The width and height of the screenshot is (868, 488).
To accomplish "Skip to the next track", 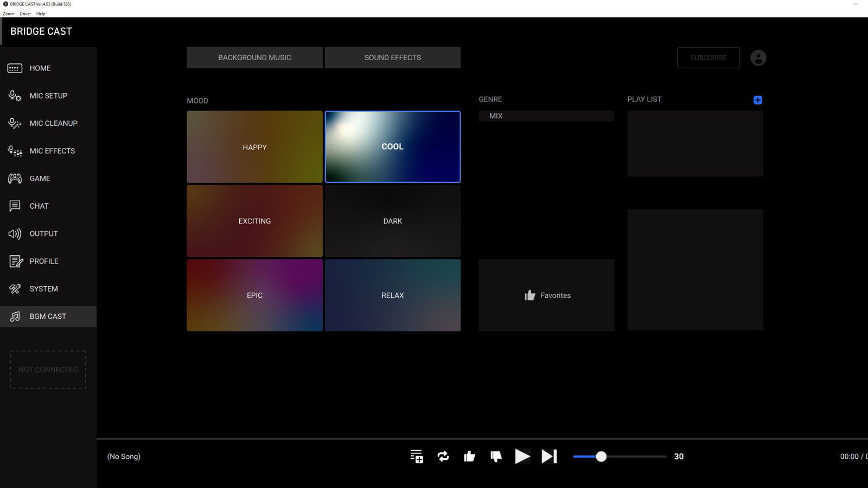I will pyautogui.click(x=549, y=457).
